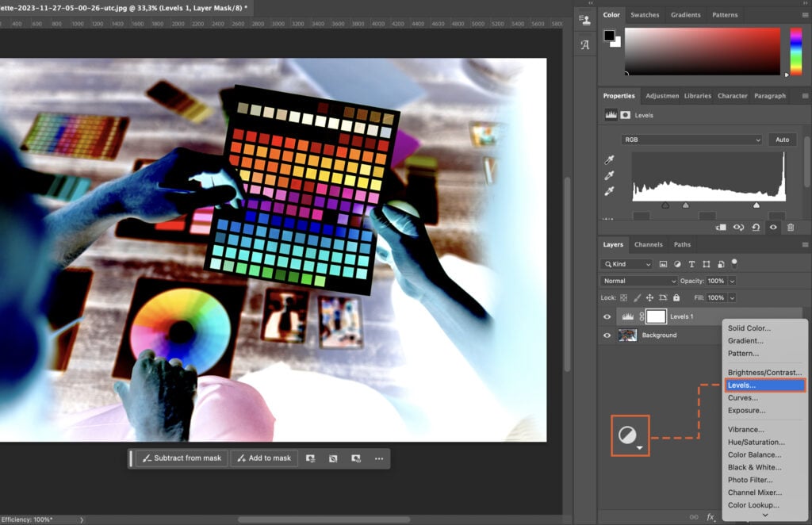Reset the Levels adjustment to defaults
812x525 pixels.
click(756, 227)
